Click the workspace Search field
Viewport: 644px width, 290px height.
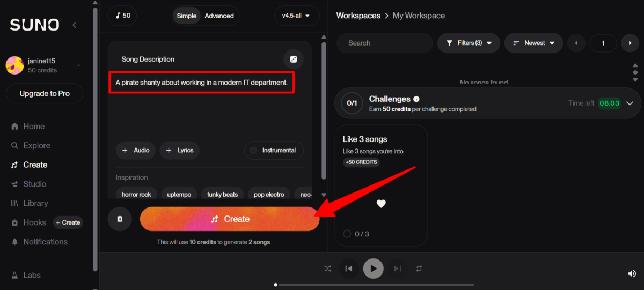coord(385,43)
